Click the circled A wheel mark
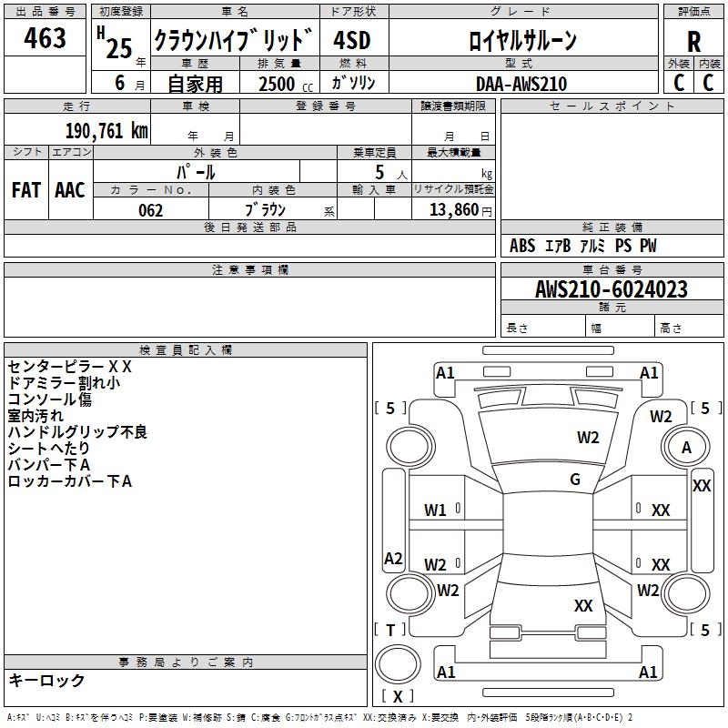Image resolution: width=728 pixels, height=728 pixels. coord(687,448)
